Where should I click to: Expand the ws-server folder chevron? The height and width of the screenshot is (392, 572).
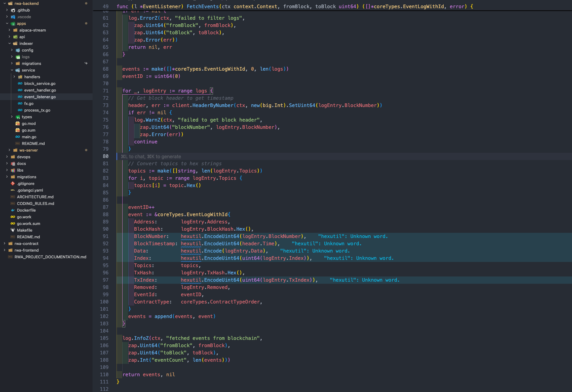(9, 150)
